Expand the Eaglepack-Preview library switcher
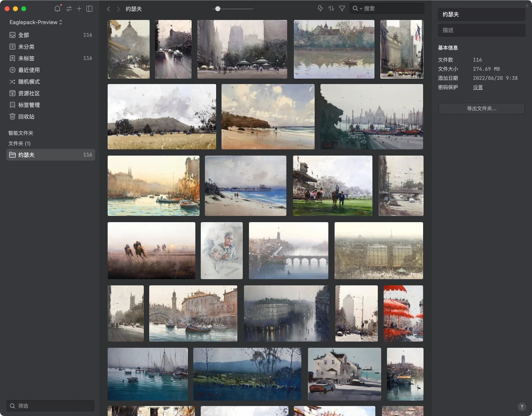532x416 pixels. (36, 22)
